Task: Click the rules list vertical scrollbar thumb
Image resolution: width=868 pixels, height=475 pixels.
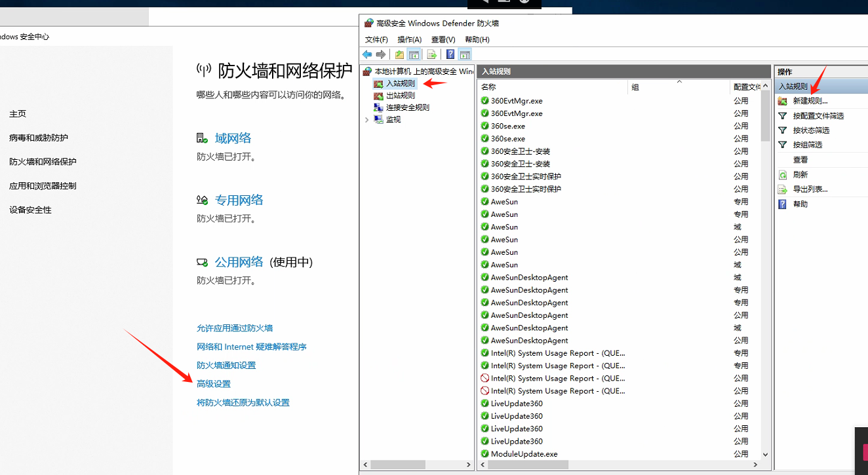Action: [x=766, y=115]
